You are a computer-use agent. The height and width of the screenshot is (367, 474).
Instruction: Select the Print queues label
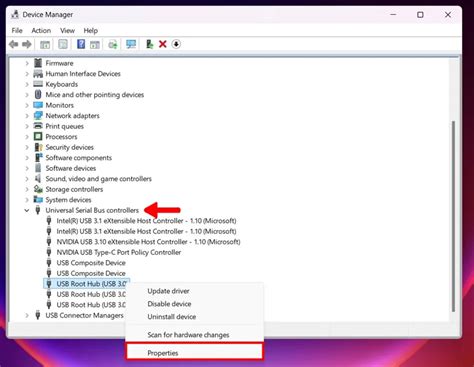(x=65, y=126)
